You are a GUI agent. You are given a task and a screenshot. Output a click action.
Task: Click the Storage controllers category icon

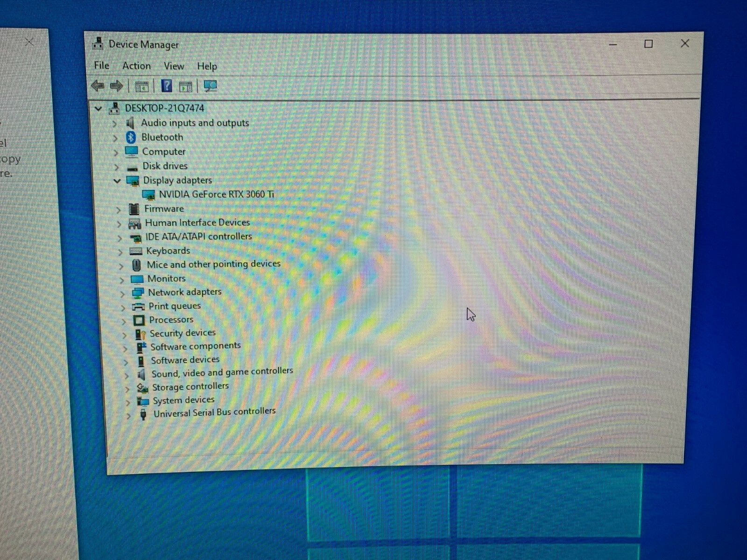click(x=142, y=388)
